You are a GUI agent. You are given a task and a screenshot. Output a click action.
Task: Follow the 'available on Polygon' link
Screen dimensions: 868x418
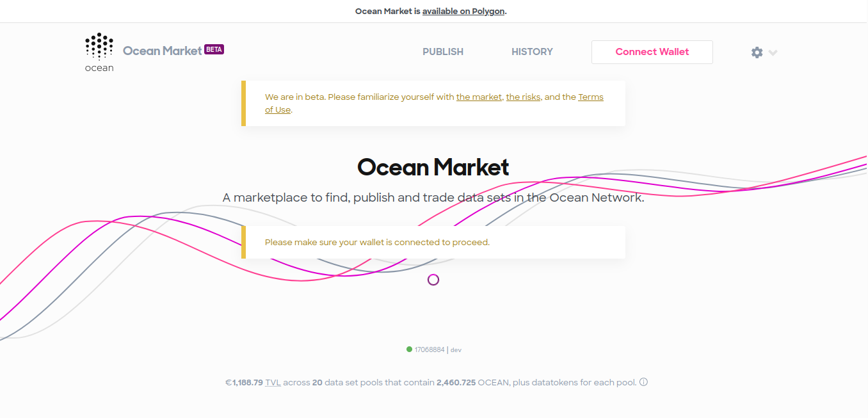coord(463,11)
